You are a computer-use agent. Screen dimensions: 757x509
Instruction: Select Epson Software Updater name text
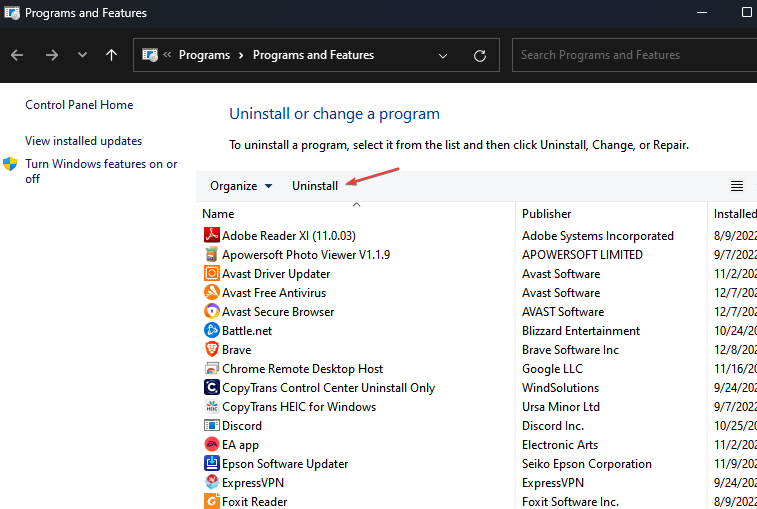click(285, 464)
